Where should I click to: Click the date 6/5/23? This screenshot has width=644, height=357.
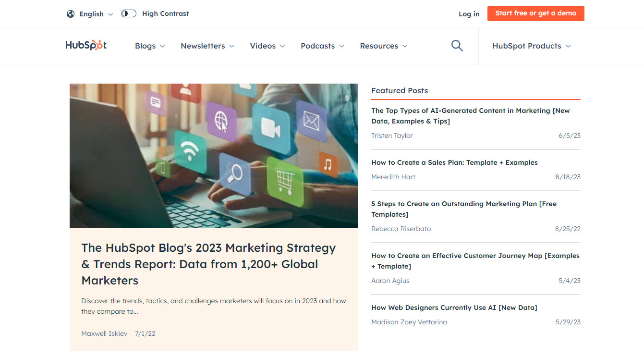[x=570, y=135]
